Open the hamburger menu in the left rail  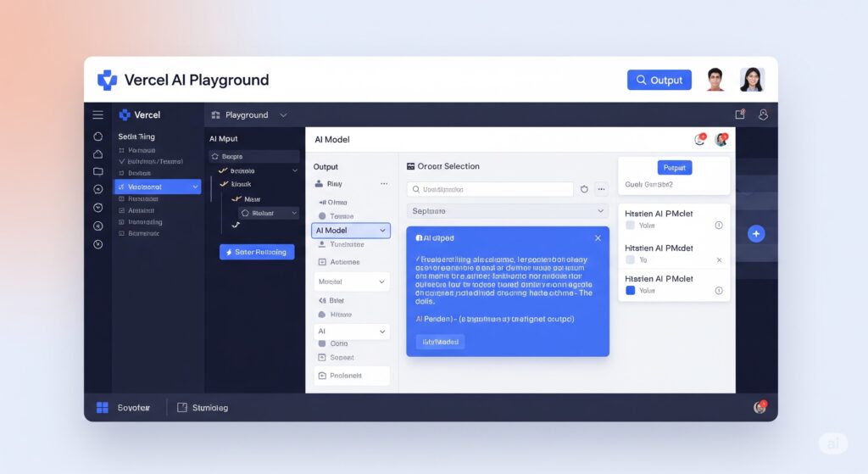tap(98, 114)
